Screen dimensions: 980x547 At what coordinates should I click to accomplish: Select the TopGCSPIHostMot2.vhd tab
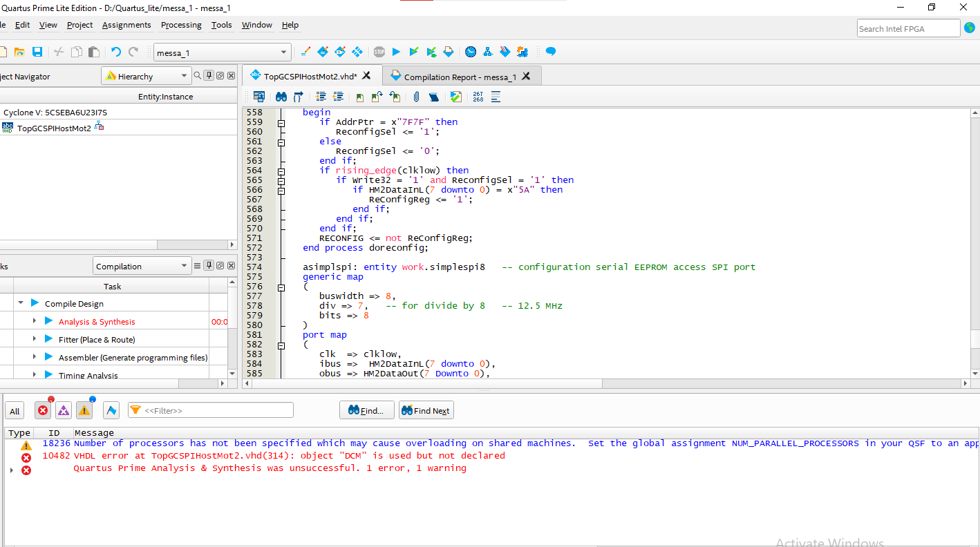point(311,76)
